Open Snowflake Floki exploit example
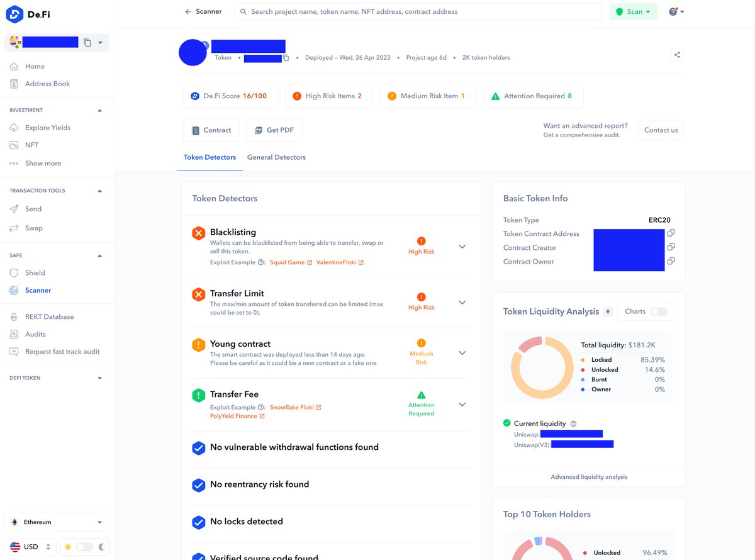Image resolution: width=755 pixels, height=560 pixels. [x=296, y=408]
